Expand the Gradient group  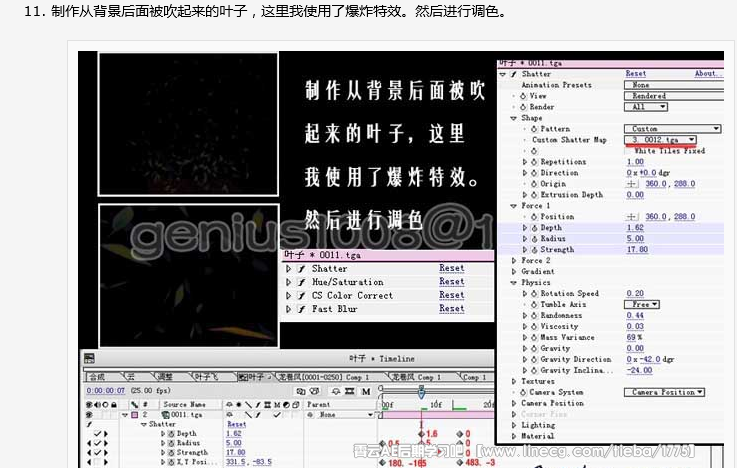(x=514, y=272)
